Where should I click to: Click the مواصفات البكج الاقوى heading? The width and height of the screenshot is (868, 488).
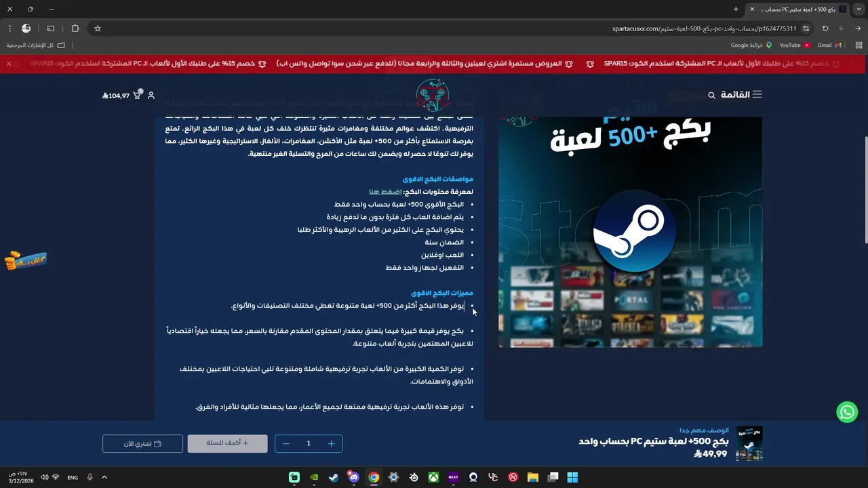click(x=437, y=179)
